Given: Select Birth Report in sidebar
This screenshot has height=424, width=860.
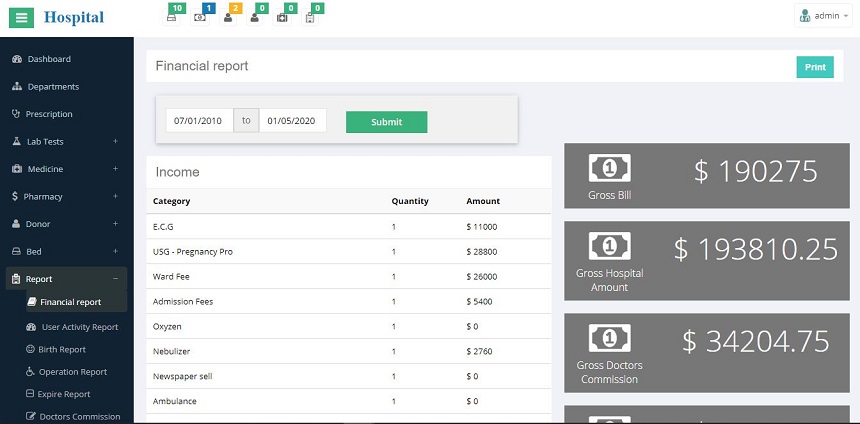Looking at the screenshot, I should 62,349.
